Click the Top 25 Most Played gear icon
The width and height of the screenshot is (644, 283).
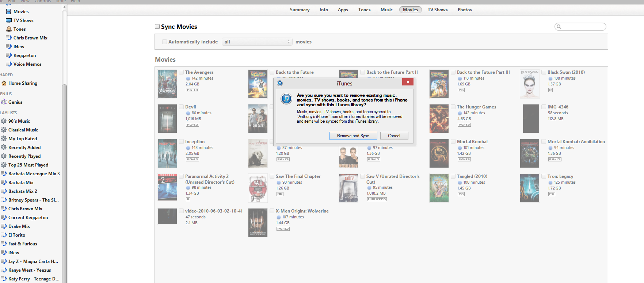[4, 165]
